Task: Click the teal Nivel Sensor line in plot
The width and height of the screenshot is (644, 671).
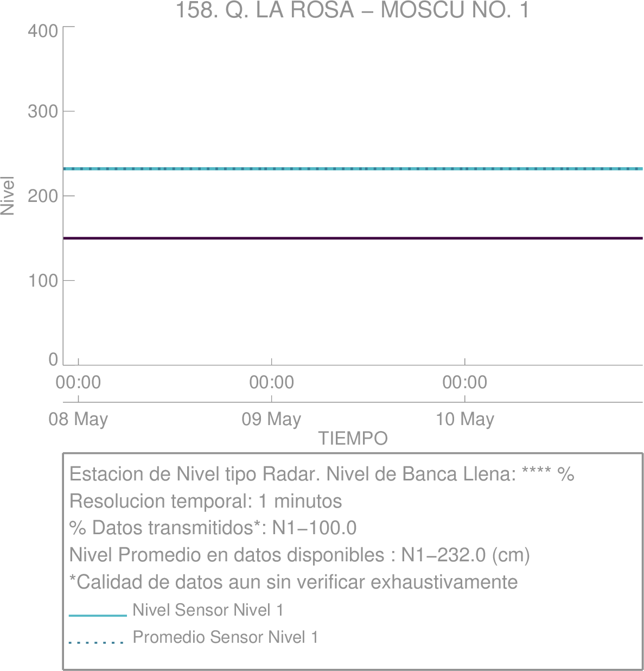Action: click(353, 169)
